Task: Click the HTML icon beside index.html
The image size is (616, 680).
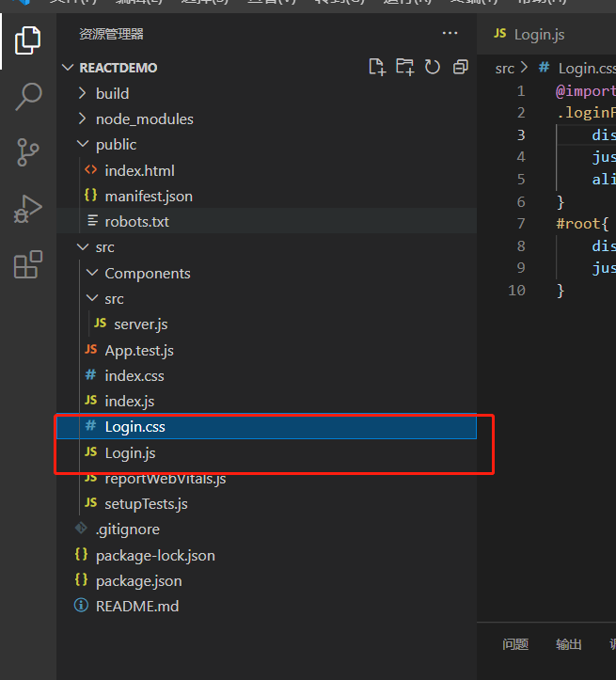Action: [90, 169]
